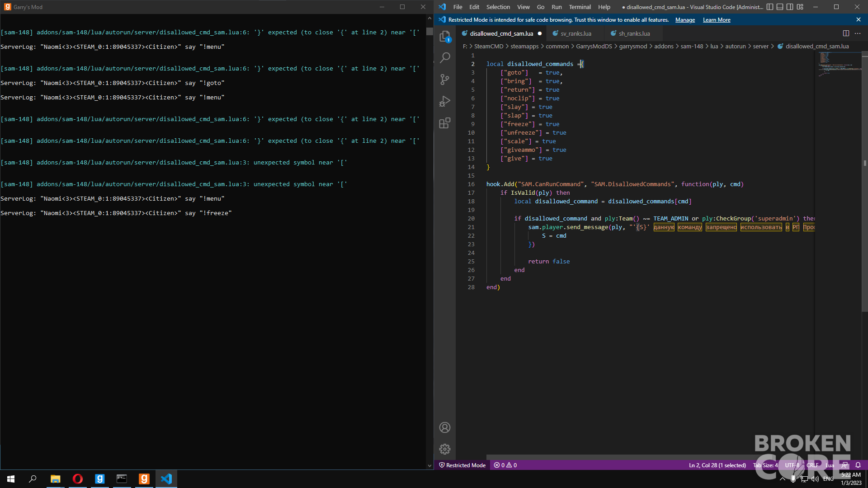Open the Help menu in VS Code

click(604, 7)
